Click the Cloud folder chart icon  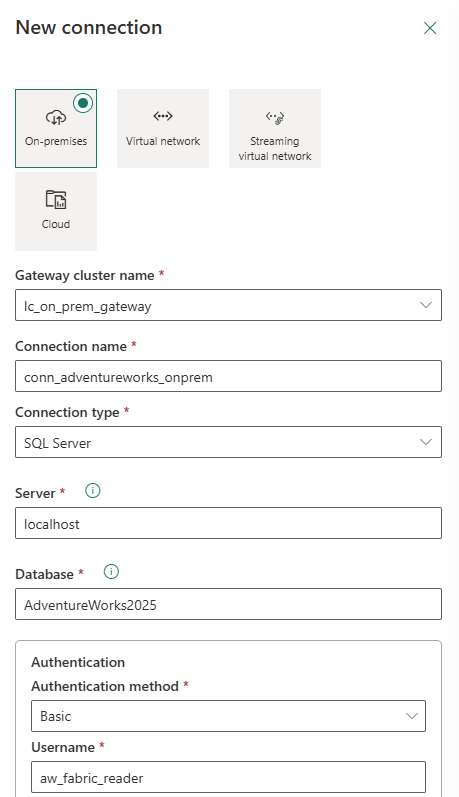point(56,199)
